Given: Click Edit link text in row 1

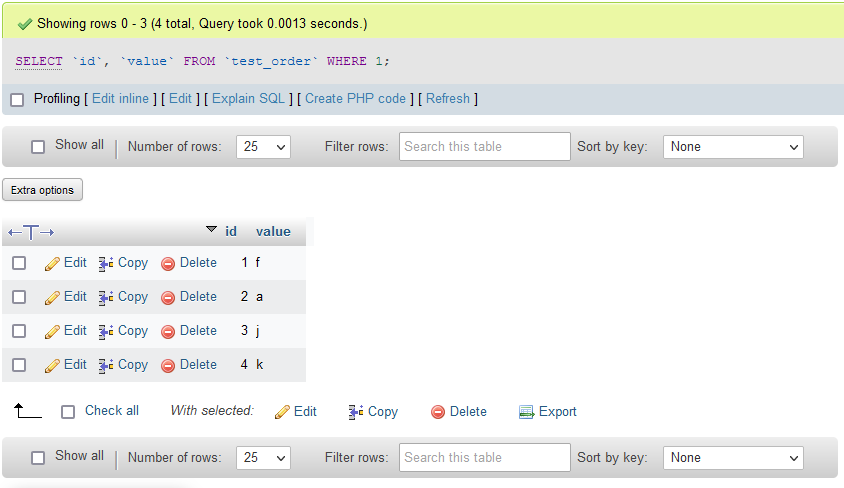Looking at the screenshot, I should 75,263.
